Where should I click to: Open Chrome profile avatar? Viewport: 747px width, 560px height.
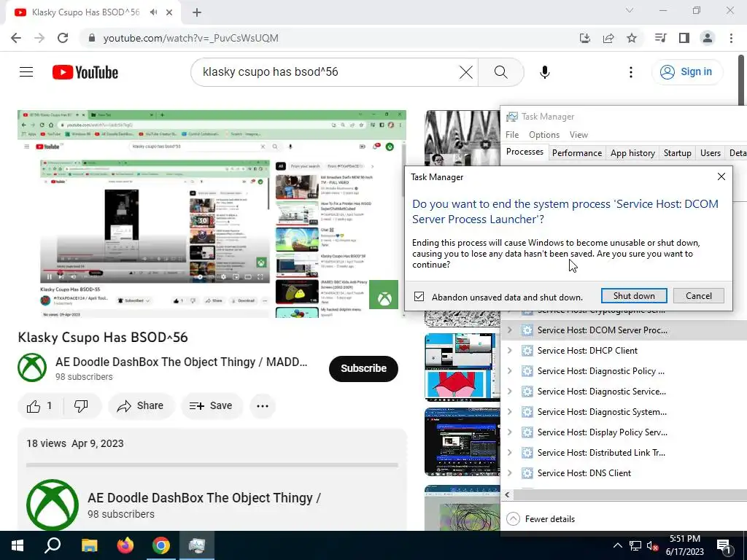point(708,38)
